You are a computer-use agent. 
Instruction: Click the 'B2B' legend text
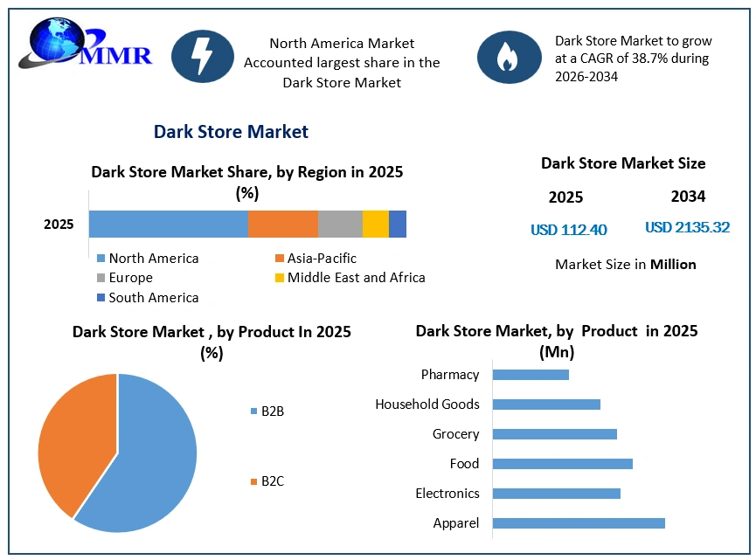click(x=273, y=411)
